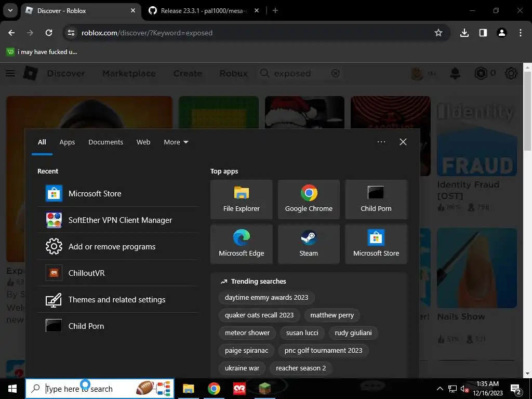Screen dimensions: 532x399
Task: Expand the More filter dropdown
Action: (x=176, y=142)
